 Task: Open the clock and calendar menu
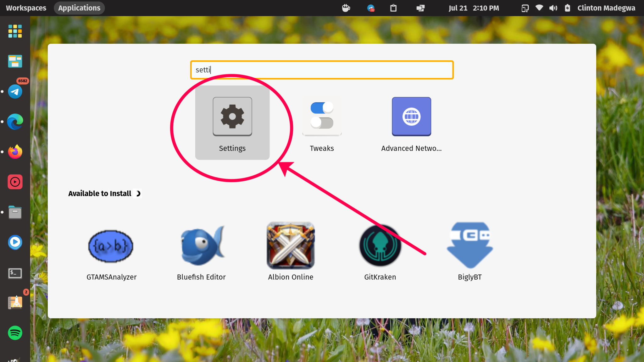(474, 8)
